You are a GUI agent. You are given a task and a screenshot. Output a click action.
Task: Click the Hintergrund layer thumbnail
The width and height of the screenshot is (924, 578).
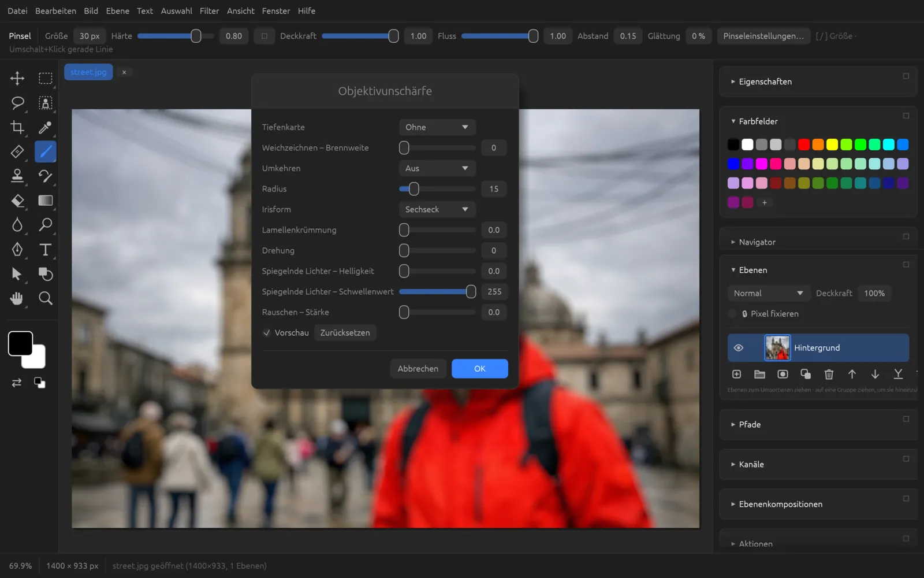(x=777, y=348)
